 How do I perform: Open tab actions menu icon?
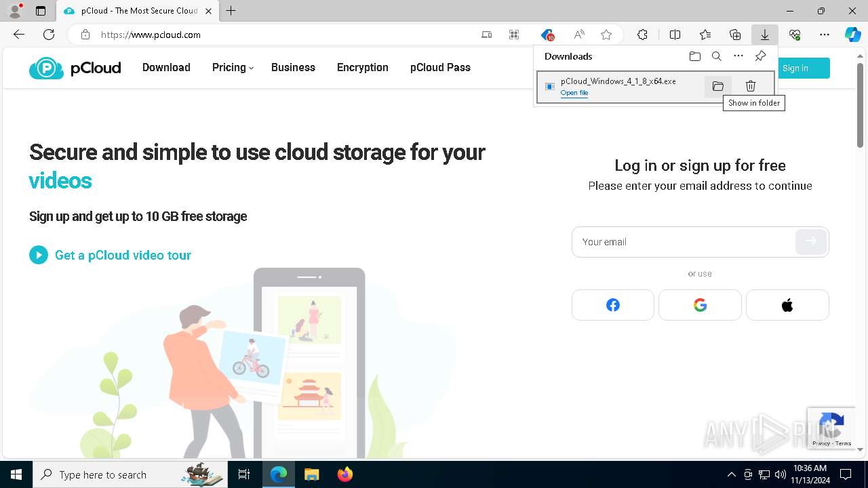[41, 11]
